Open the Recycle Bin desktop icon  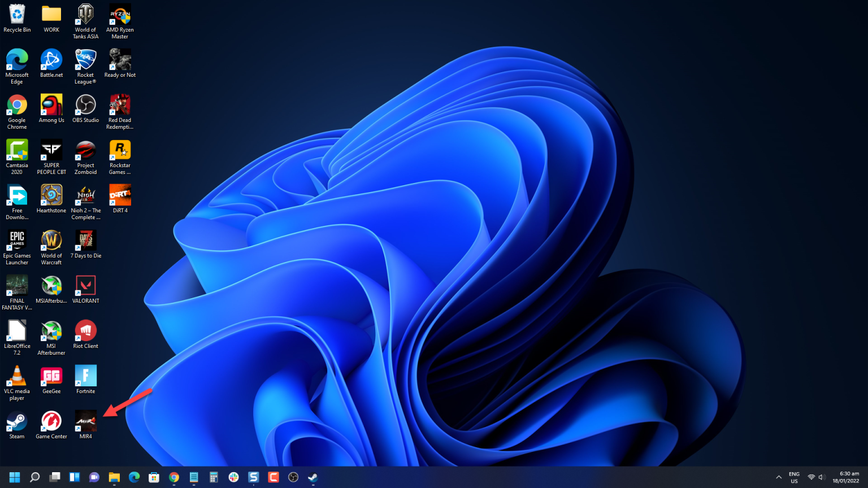17,19
